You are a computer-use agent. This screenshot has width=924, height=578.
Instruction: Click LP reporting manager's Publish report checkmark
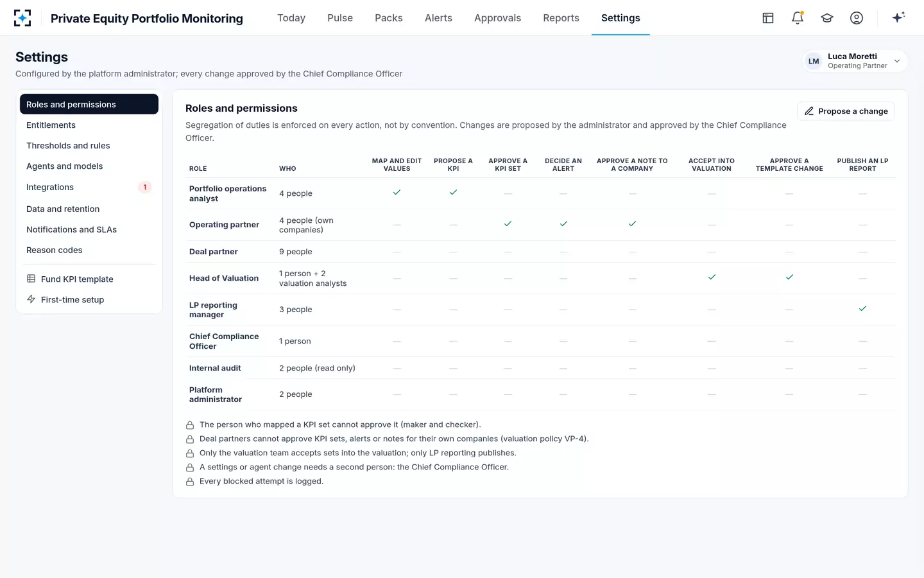click(x=862, y=308)
